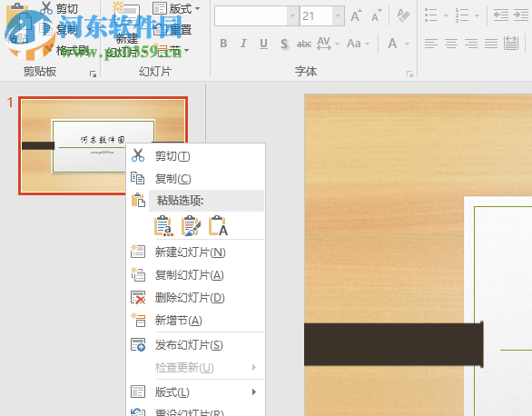Decrease font size with smaller A icon
The height and width of the screenshot is (416, 532).
376,16
